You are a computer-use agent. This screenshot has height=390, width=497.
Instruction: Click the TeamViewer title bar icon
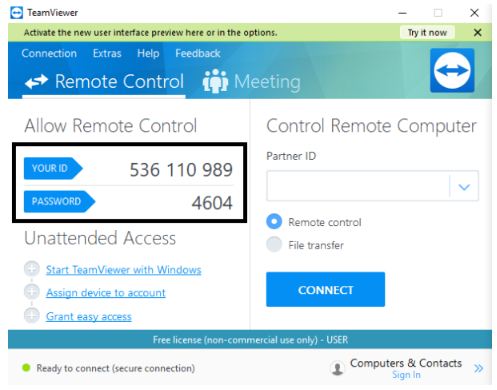click(x=16, y=13)
